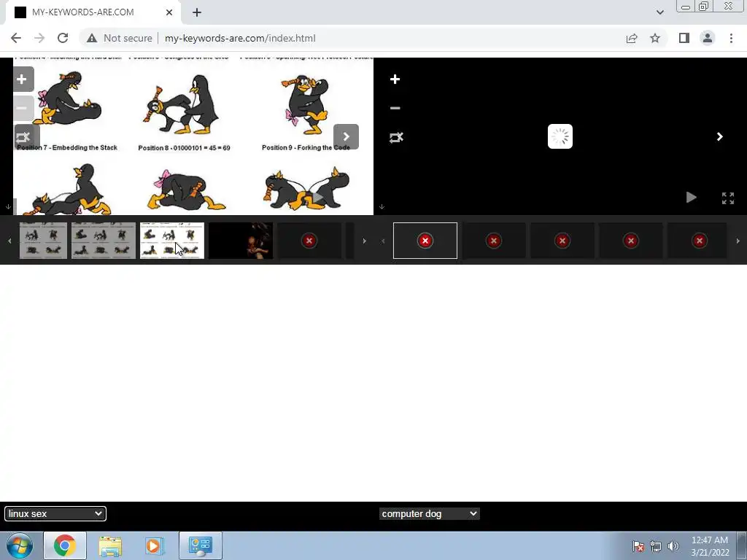The height and width of the screenshot is (560, 747).
Task: Select broken fifth thumbnail in left strip
Action: click(x=309, y=241)
